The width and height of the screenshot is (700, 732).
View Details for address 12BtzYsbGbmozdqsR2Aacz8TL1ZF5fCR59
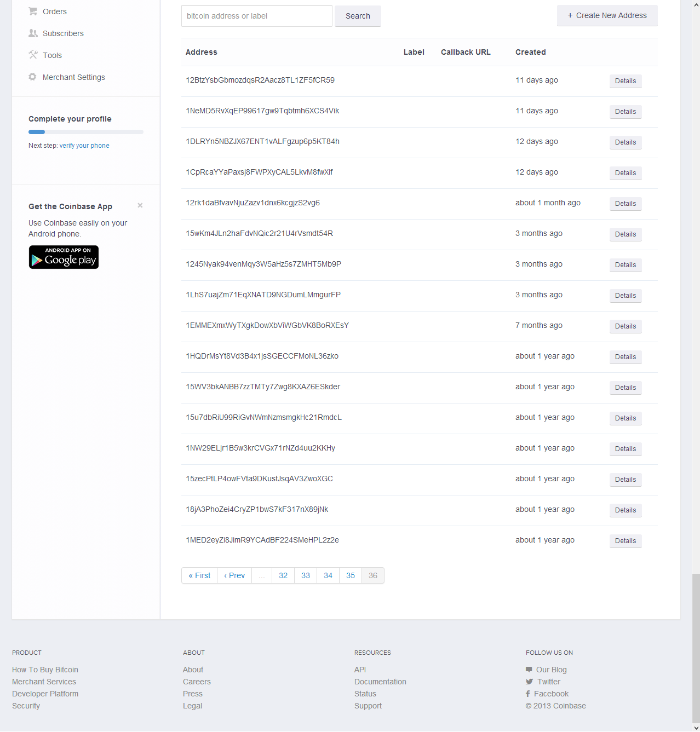click(625, 81)
